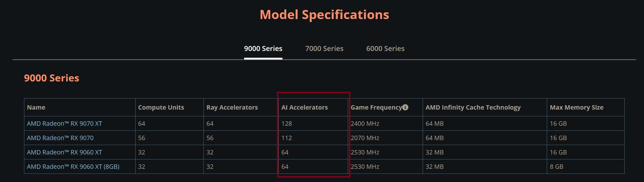Click the AMD Infinity Cache Technology header
Screen dimensions: 644x182
[473, 108]
